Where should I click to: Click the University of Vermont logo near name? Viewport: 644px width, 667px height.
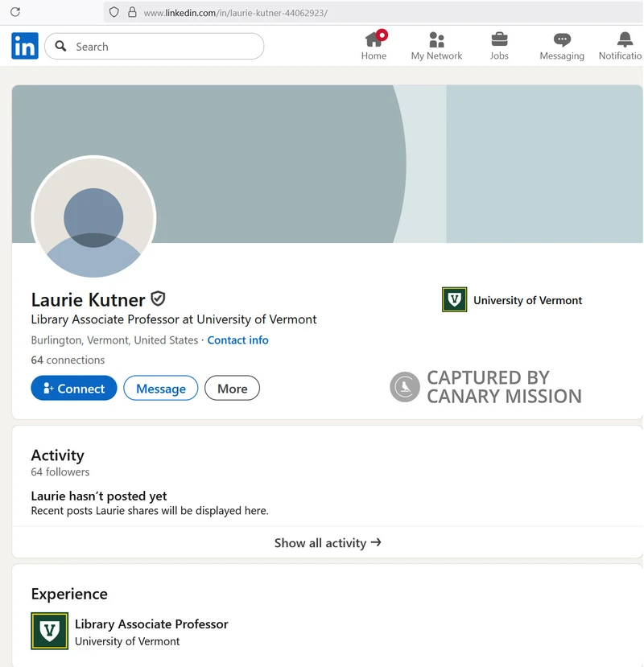pyautogui.click(x=454, y=299)
